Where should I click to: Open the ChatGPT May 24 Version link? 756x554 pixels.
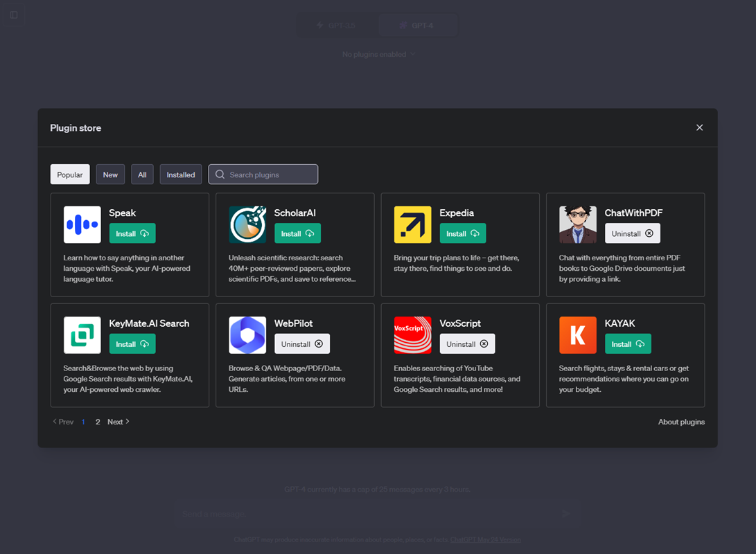pos(486,539)
